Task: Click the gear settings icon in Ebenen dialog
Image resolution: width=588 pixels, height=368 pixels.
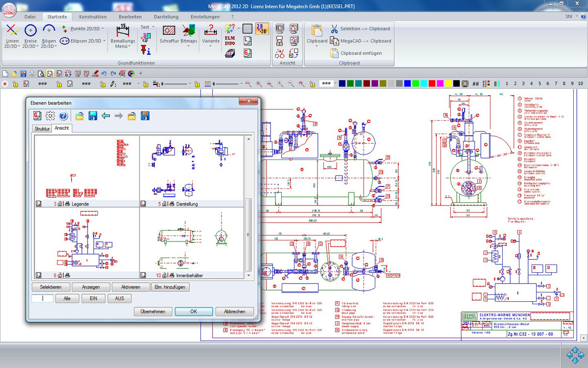Action: 50,116
